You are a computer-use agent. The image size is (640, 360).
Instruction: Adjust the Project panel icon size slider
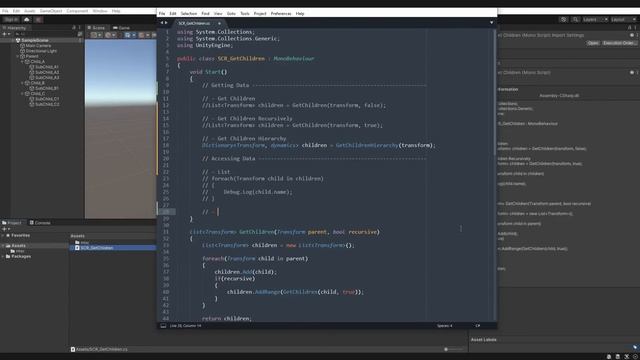click(x=454, y=349)
